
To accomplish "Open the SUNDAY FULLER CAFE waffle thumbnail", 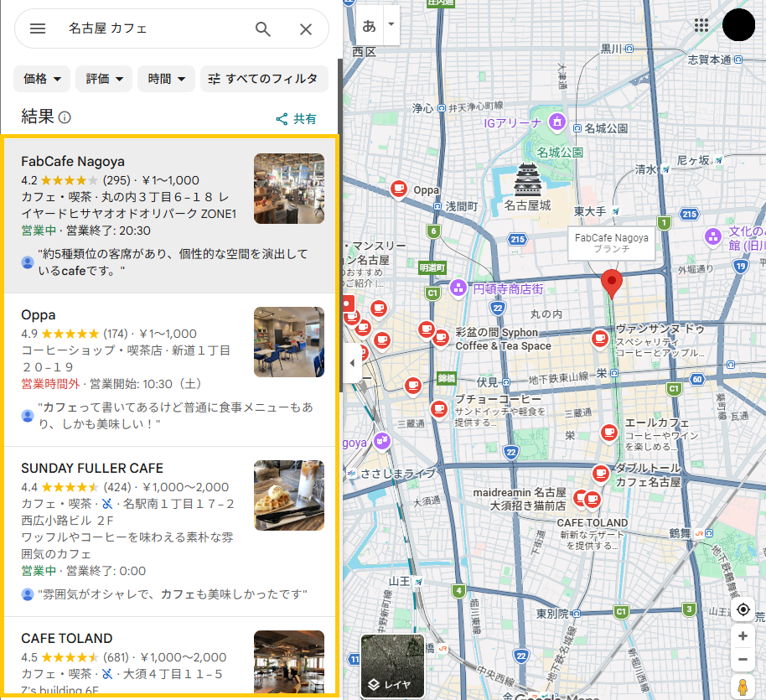I will (x=289, y=495).
